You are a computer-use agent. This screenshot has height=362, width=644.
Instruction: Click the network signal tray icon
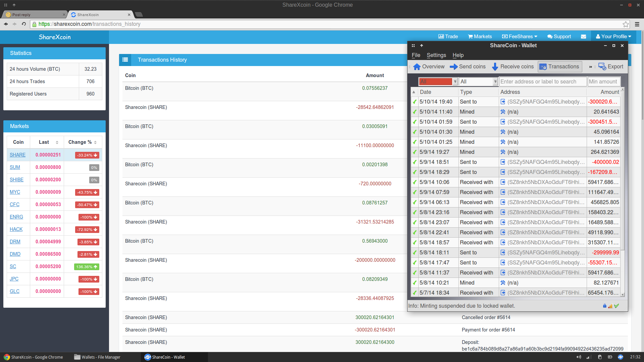click(x=589, y=357)
